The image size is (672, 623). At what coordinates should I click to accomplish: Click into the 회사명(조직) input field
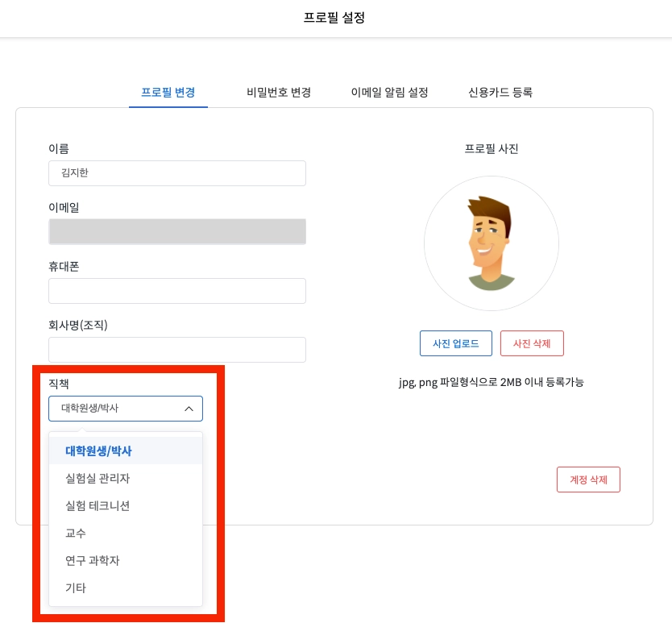[177, 350]
